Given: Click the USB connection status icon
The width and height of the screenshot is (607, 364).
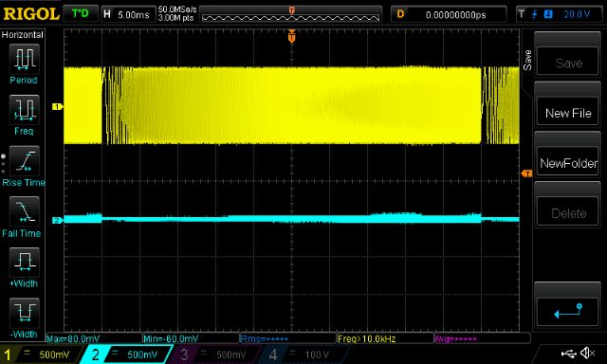Looking at the screenshot, I should 569,353.
